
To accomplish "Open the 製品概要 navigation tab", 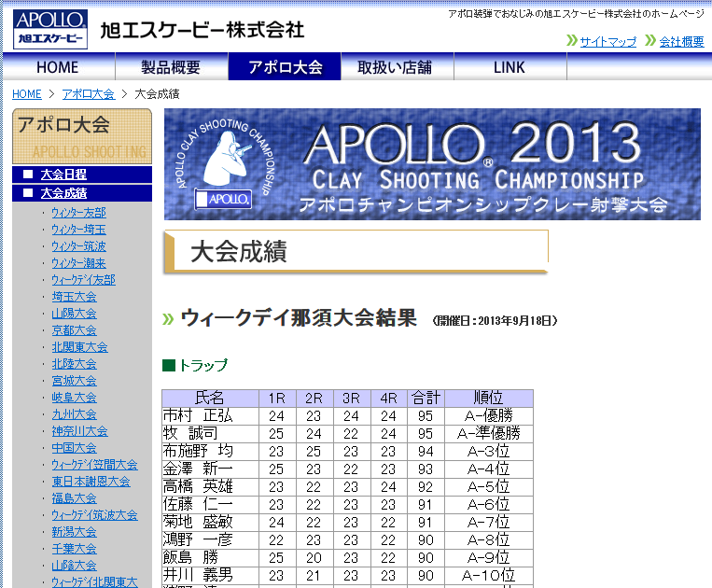I will [x=171, y=67].
